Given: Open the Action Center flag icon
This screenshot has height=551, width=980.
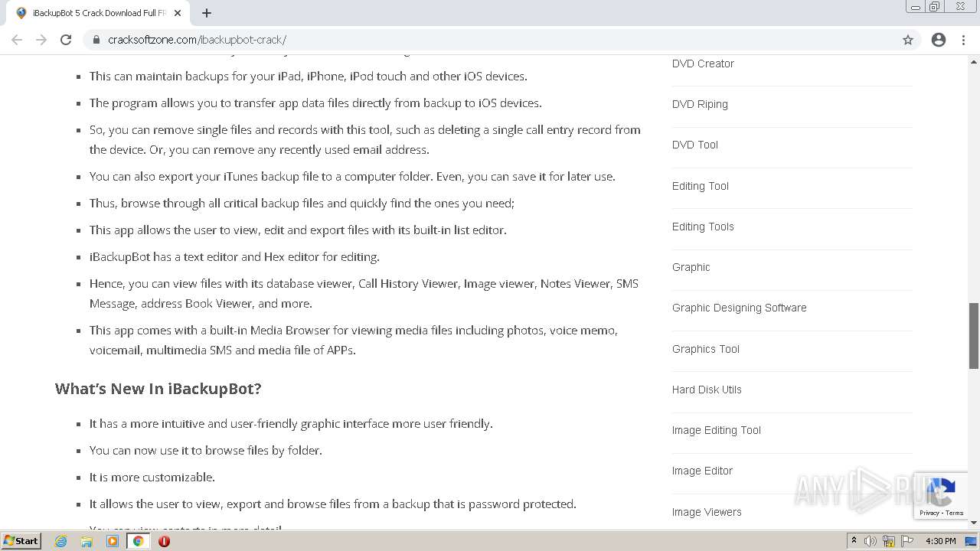Looking at the screenshot, I should 907,541.
